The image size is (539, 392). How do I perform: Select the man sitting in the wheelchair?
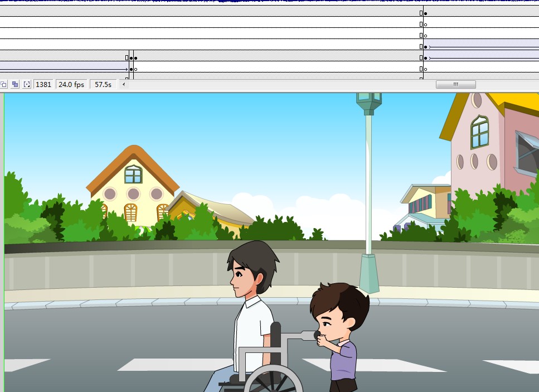coord(250,312)
